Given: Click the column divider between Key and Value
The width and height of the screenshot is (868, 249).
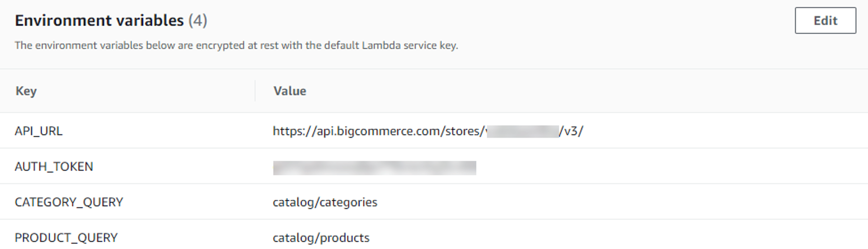Looking at the screenshot, I should (x=255, y=91).
